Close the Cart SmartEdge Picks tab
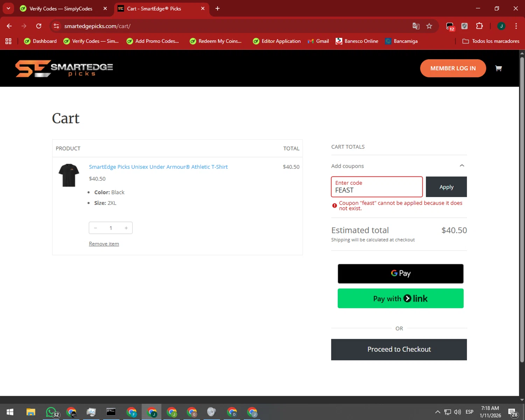 point(203,8)
